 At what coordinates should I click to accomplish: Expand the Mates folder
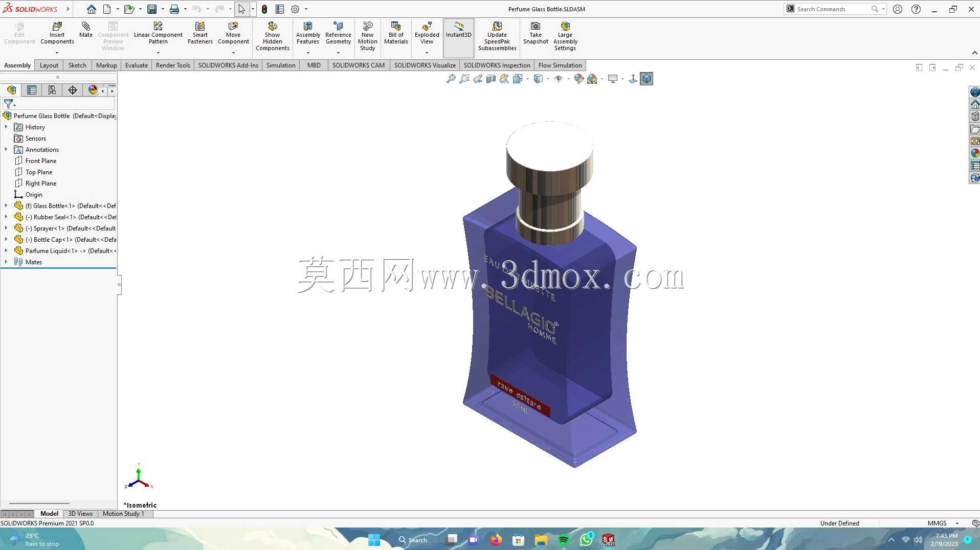pyautogui.click(x=6, y=262)
